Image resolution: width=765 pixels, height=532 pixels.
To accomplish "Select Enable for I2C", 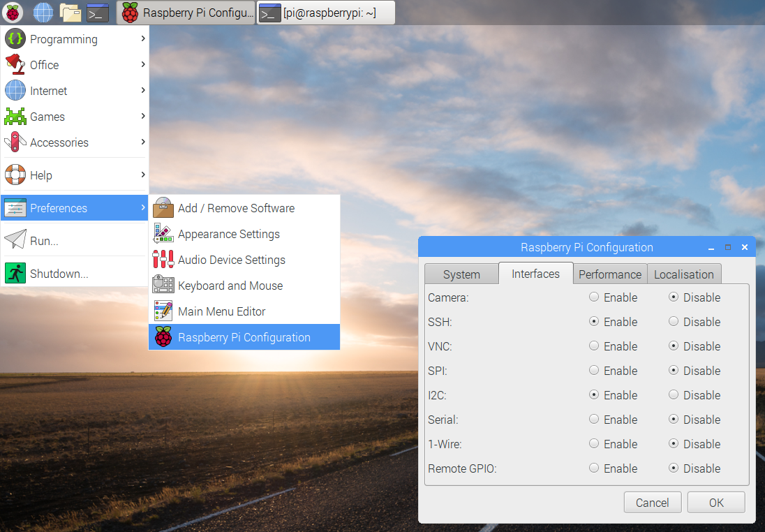I will click(x=594, y=394).
